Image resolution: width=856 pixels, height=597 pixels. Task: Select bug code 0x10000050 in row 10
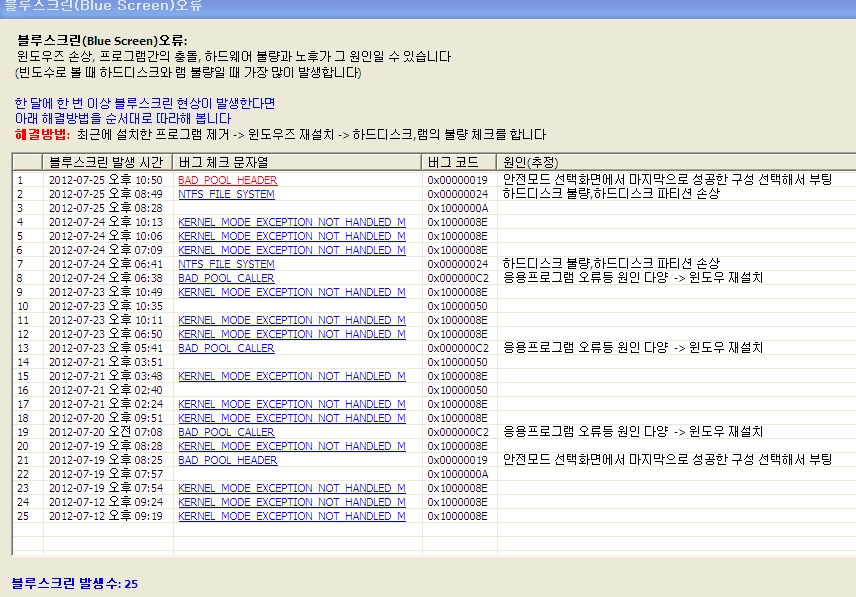coord(457,306)
